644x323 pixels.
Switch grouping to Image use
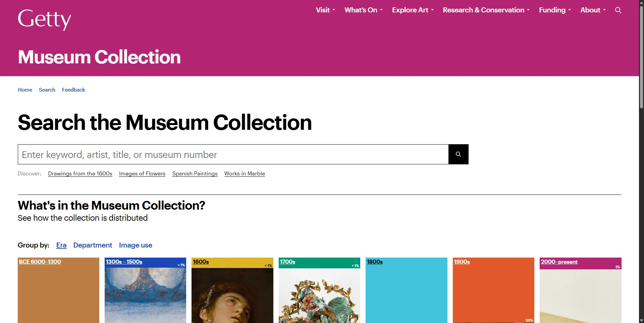pos(135,245)
